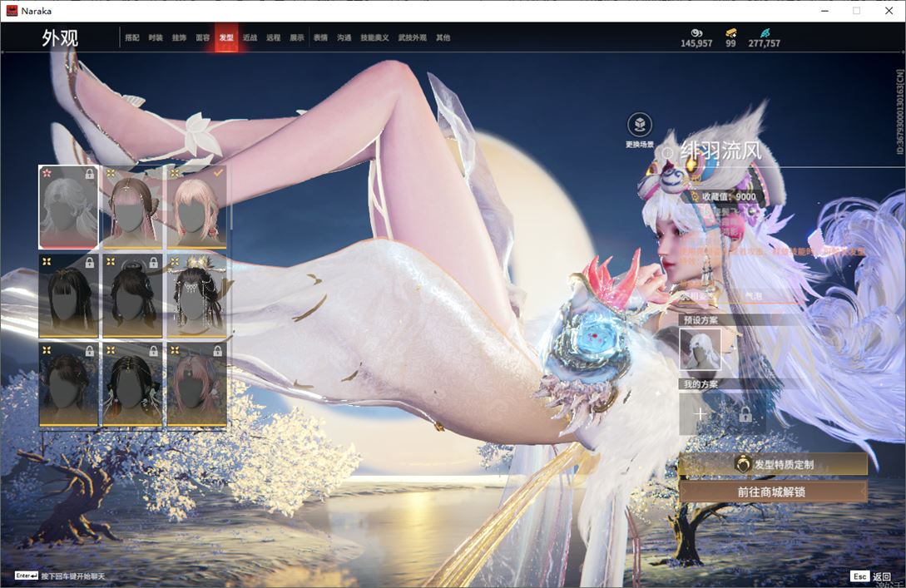Go to the 挂饰 tab
Screen dimensions: 906x588
point(179,37)
